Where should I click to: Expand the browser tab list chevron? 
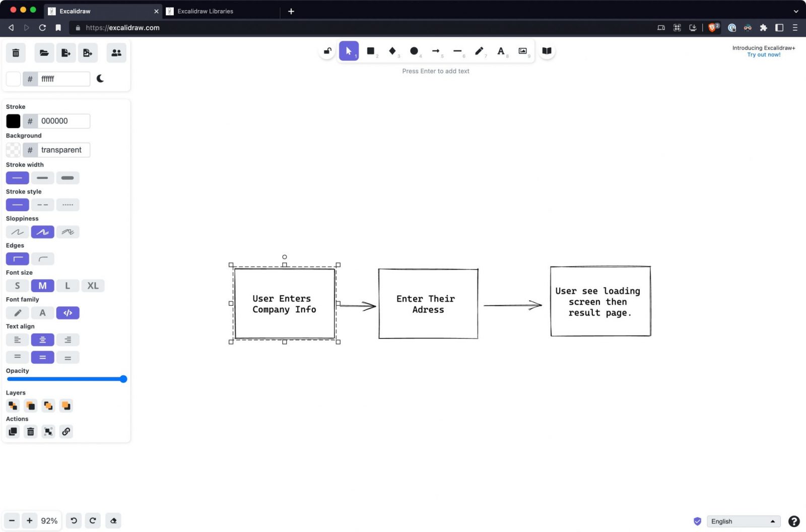[796, 11]
